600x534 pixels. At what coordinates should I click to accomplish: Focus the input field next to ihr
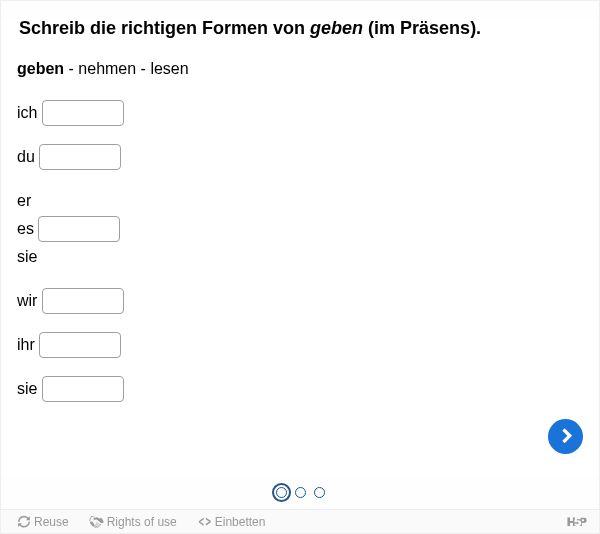[x=80, y=345]
